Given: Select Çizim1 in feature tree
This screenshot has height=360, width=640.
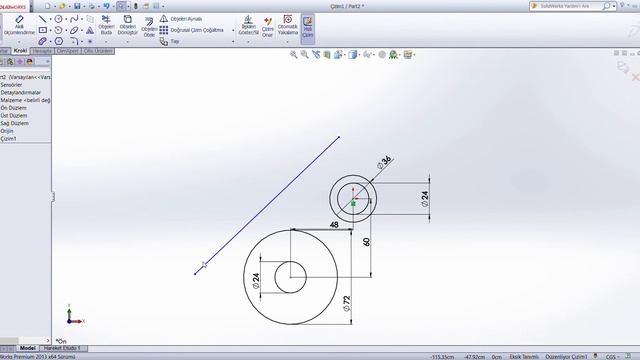Looking at the screenshot, I should (x=9, y=139).
